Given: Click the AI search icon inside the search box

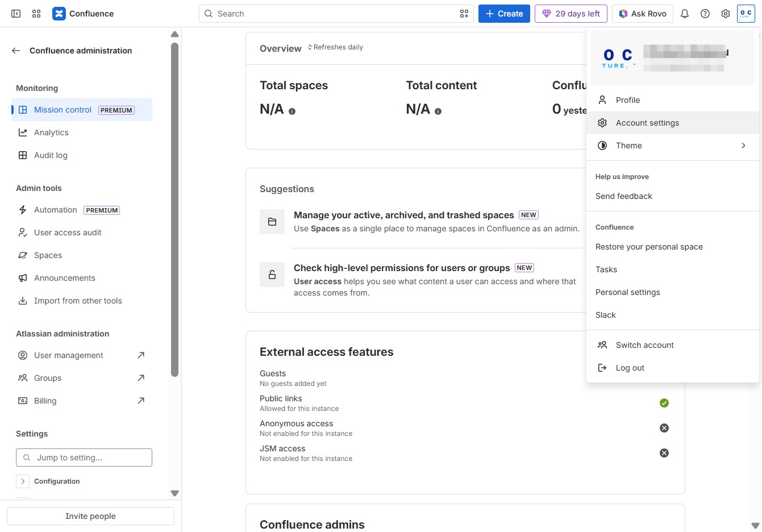Looking at the screenshot, I should (464, 14).
